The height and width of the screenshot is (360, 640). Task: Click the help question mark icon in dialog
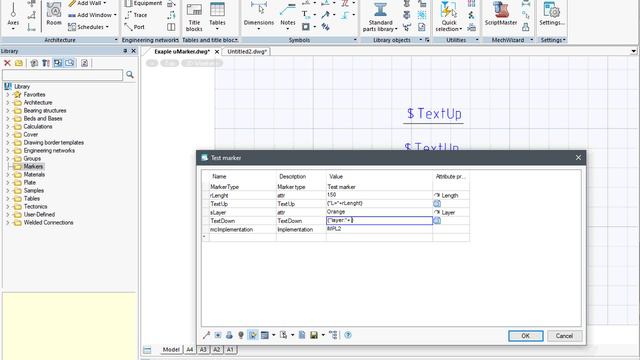[x=348, y=335]
